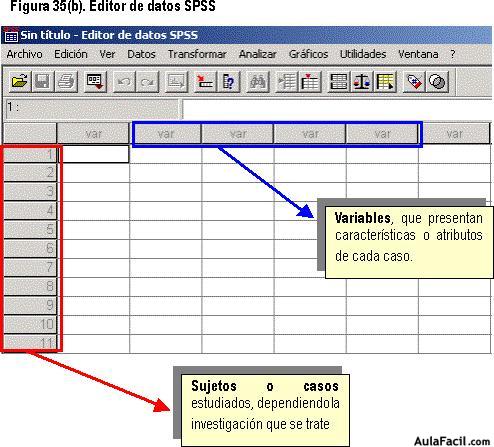Open the Transformar menu

tap(197, 54)
